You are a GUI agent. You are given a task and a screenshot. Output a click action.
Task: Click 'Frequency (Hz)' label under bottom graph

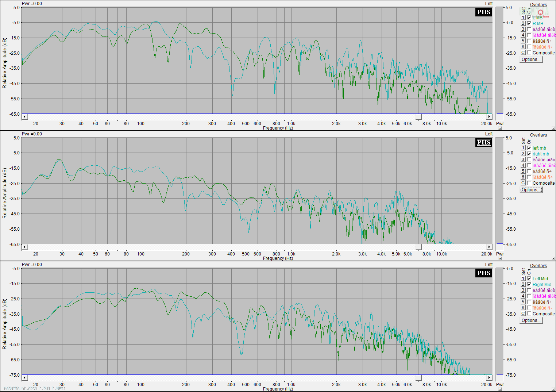(x=278, y=389)
